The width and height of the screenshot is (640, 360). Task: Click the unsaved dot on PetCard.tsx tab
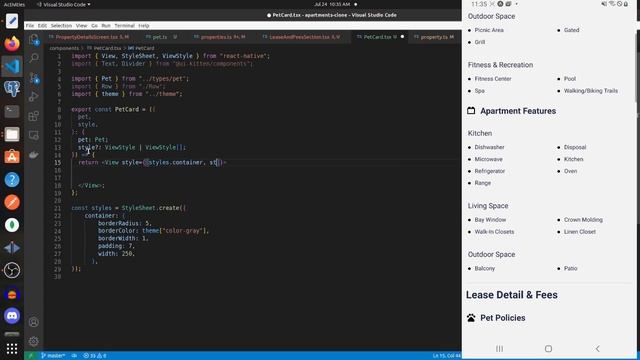tap(402, 37)
